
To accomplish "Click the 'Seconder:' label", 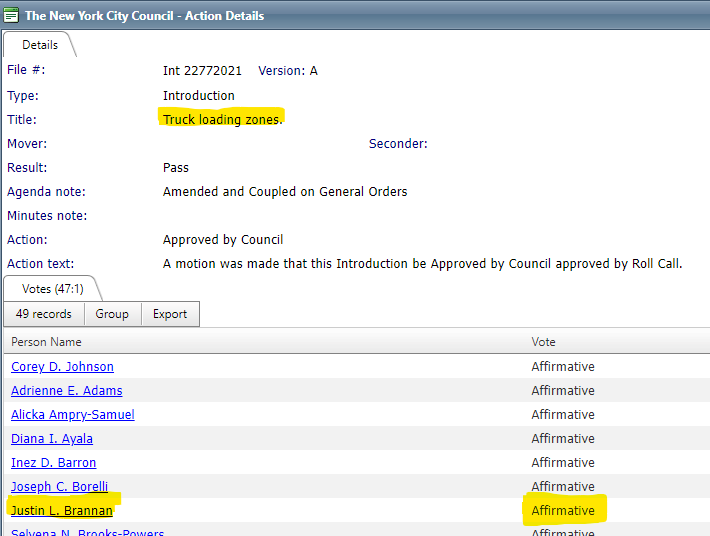I will 398,144.
